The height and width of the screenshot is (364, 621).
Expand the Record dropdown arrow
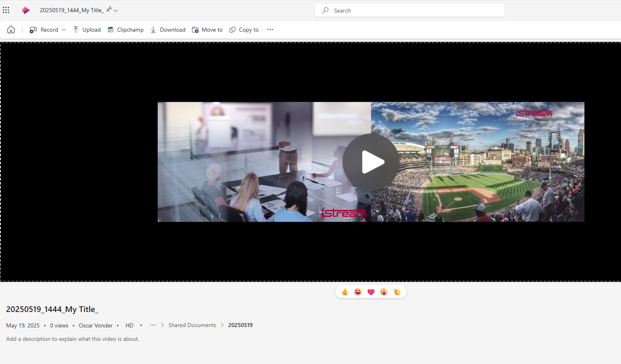[64, 30]
